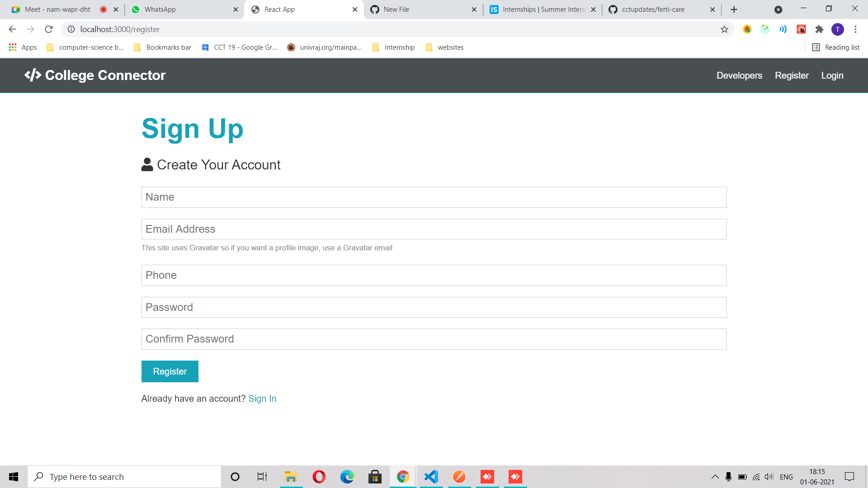Reload the page with the refresh icon
This screenshot has width=868, height=488.
[x=49, y=29]
